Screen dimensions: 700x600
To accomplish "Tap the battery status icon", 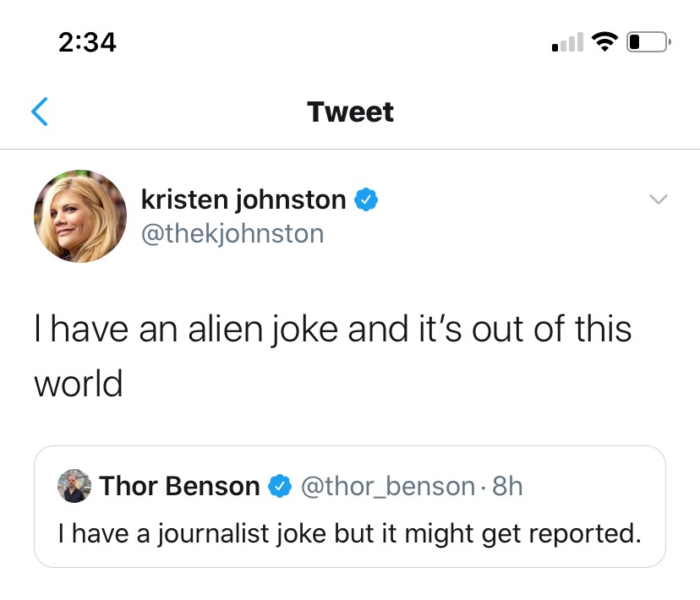I will click(x=648, y=42).
